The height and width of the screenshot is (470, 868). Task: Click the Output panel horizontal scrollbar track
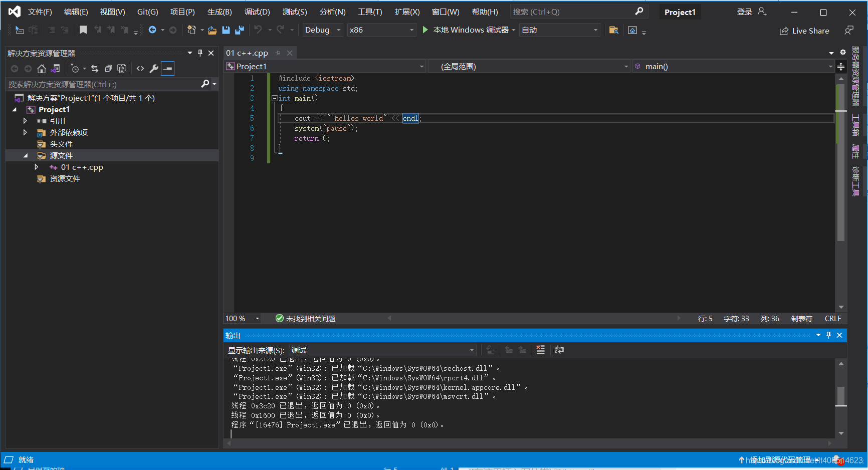[x=530, y=443]
